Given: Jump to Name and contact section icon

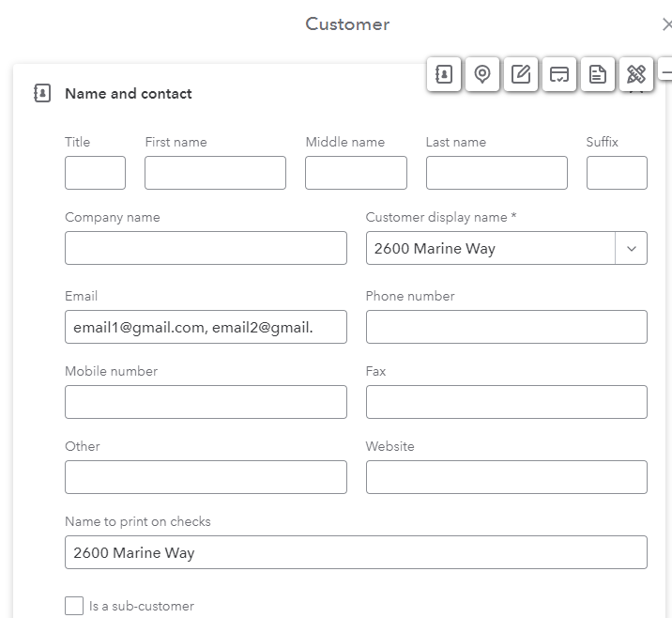Looking at the screenshot, I should [444, 74].
